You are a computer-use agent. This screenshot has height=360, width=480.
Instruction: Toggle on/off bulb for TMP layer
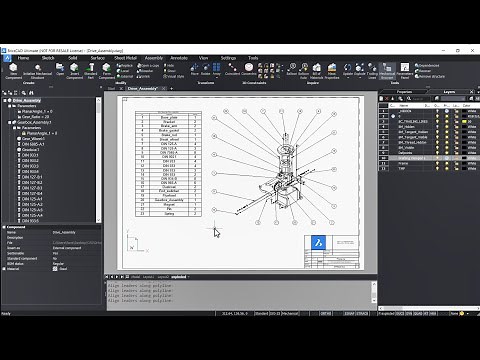(x=437, y=169)
